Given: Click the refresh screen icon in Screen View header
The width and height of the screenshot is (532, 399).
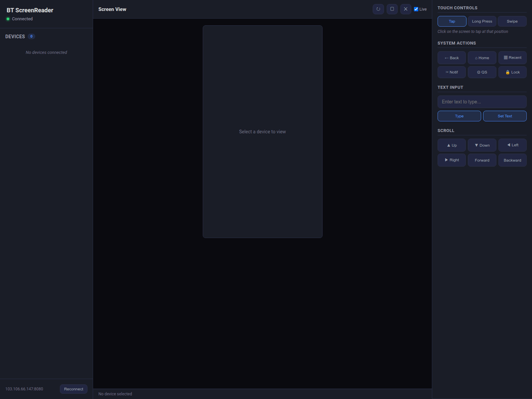Looking at the screenshot, I should (378, 9).
